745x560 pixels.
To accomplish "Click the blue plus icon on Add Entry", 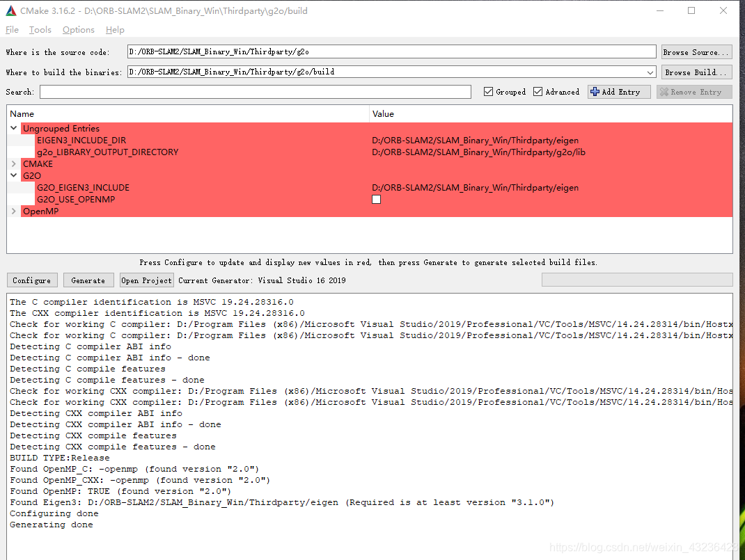I will (595, 92).
